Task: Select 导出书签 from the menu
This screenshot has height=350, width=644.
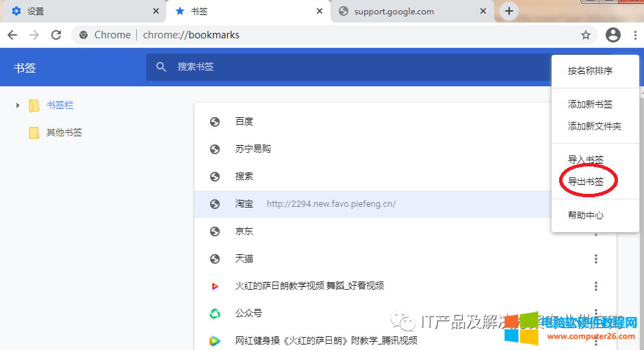Action: coord(586,182)
